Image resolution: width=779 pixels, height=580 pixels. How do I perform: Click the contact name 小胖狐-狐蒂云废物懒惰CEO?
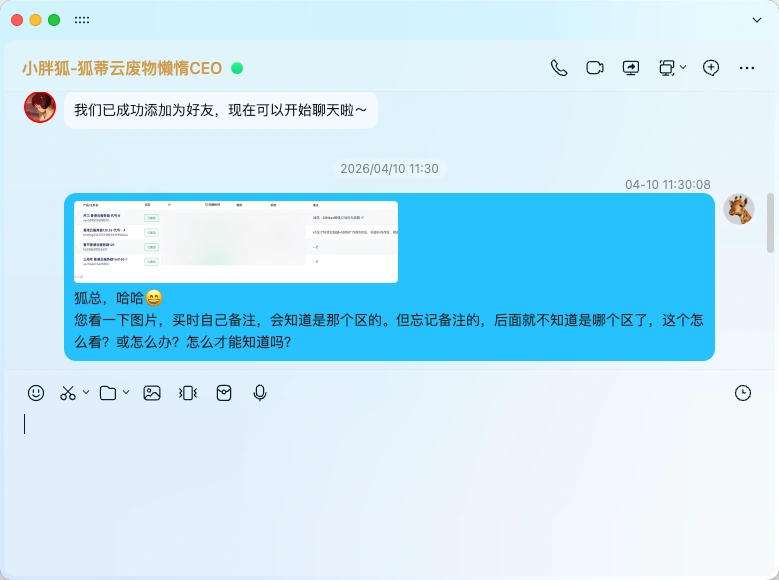coord(122,68)
